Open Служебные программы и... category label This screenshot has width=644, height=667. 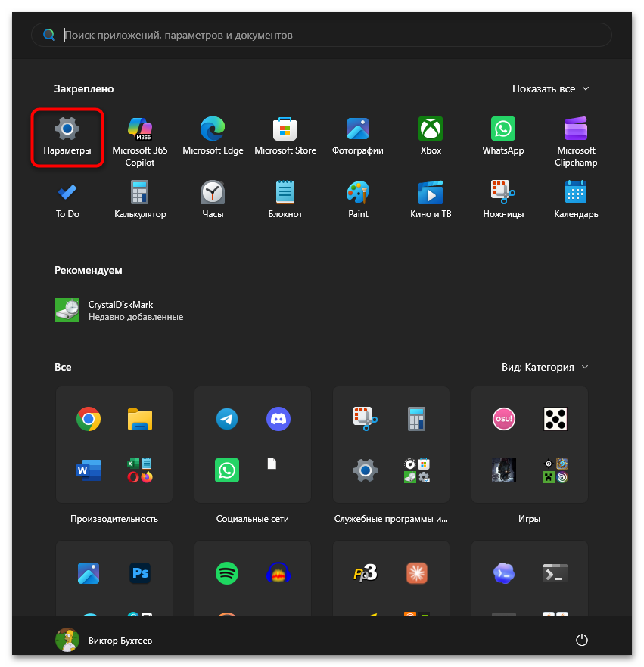[x=390, y=519]
